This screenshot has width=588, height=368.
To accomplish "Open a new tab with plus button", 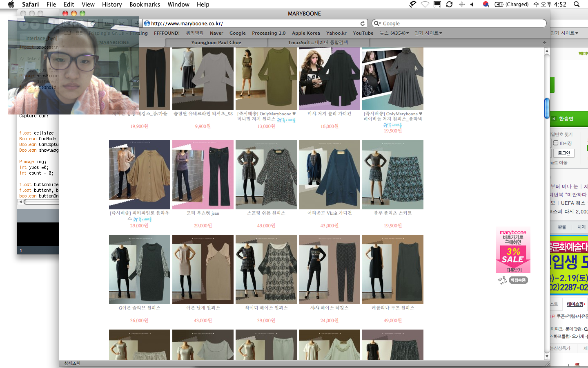I will [544, 43].
